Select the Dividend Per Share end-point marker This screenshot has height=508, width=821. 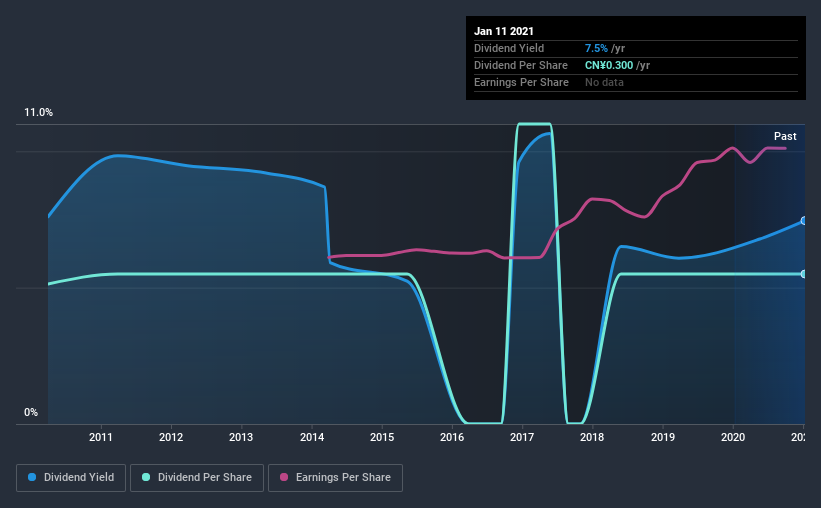(803, 274)
